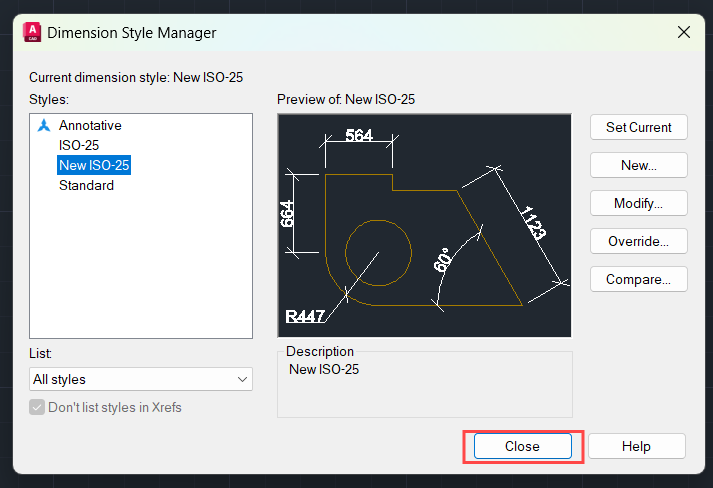Click the Annotative scale icon in Styles list
The image size is (713, 488).
(43, 126)
